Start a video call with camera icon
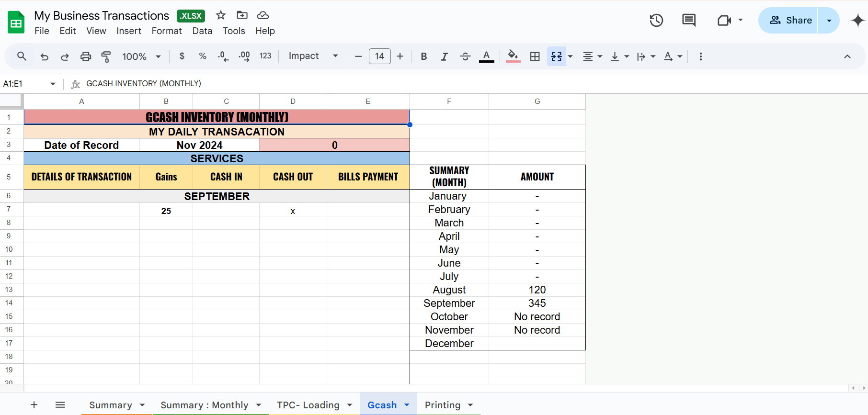Screen dimensions: 868x415 coord(724,20)
